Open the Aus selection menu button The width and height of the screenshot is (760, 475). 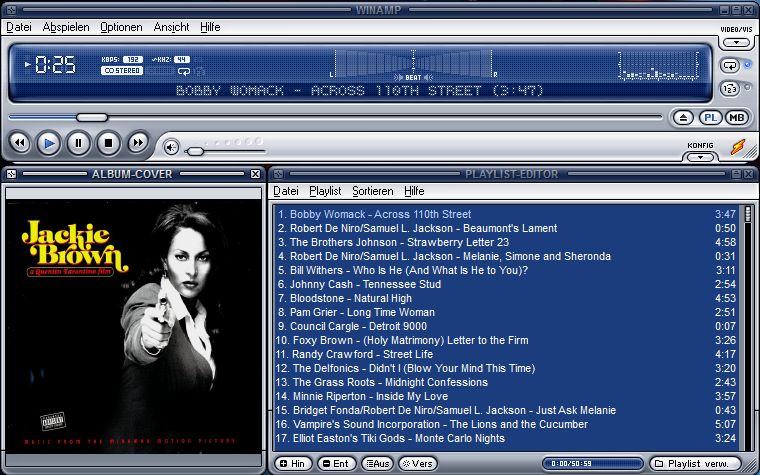pos(378,464)
